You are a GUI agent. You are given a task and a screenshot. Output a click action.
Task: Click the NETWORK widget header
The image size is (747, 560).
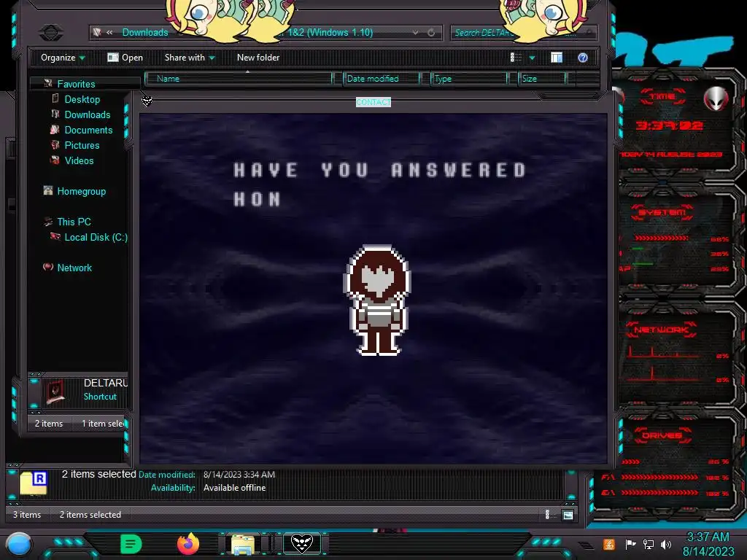pyautogui.click(x=661, y=330)
